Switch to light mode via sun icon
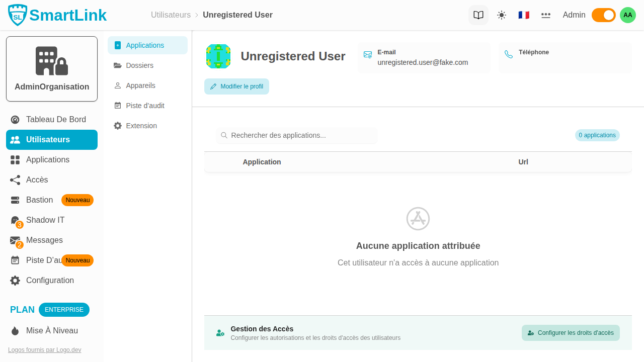 pyautogui.click(x=502, y=15)
